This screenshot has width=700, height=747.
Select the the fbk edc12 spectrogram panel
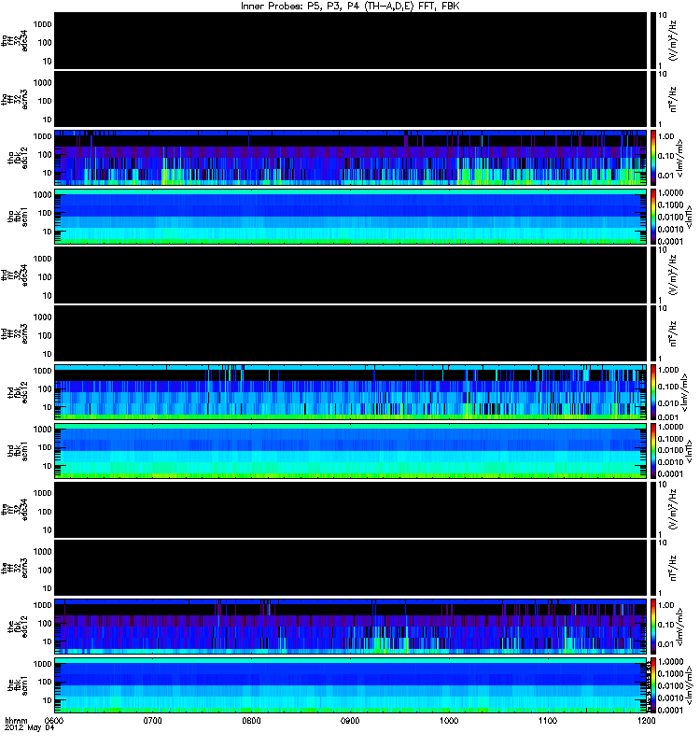351,626
